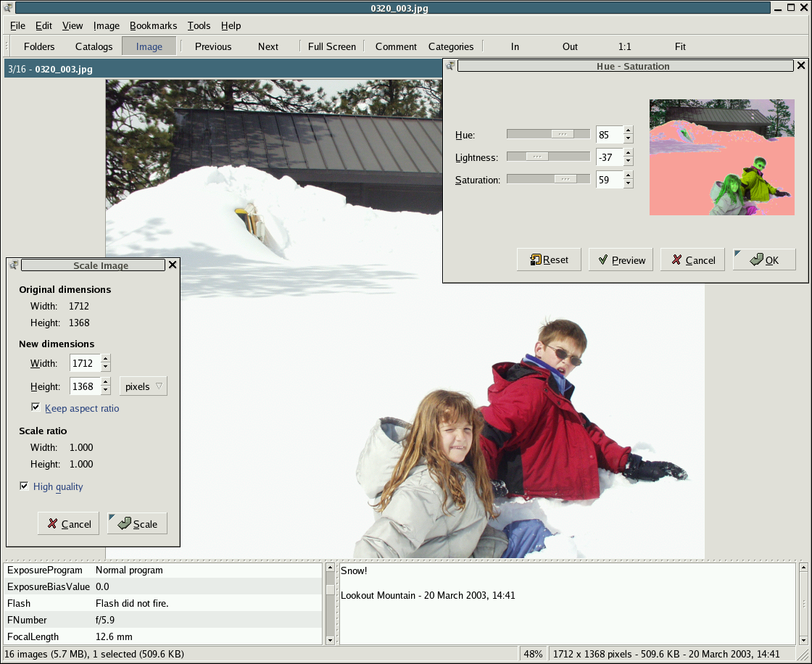Open the Tools menu
Image resolution: width=812 pixels, height=664 pixels.
[x=199, y=25]
